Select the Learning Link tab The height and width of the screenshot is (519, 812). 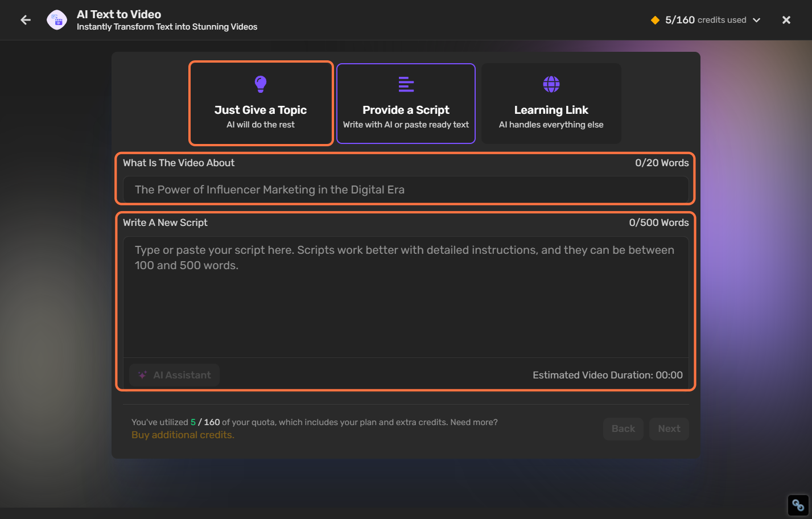[551, 104]
